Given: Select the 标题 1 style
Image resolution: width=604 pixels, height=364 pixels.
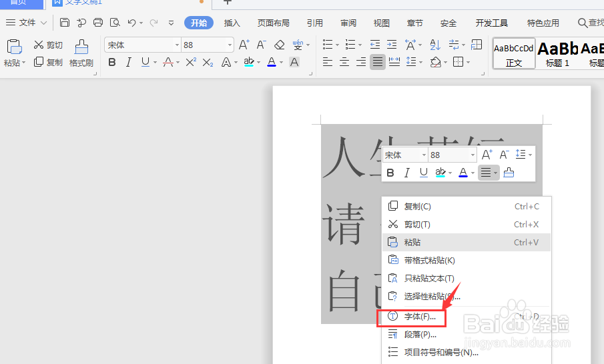Looking at the screenshot, I should click(557, 53).
